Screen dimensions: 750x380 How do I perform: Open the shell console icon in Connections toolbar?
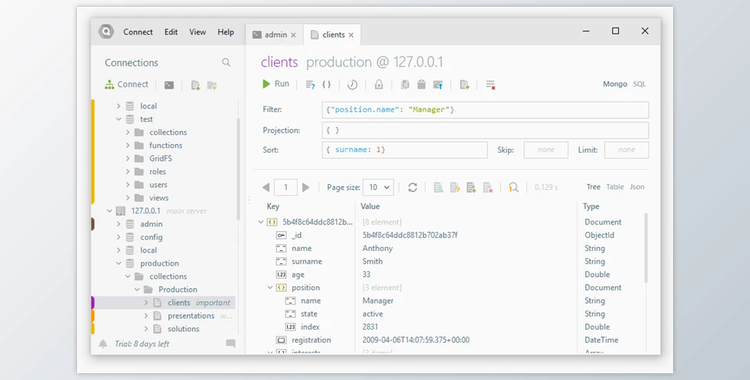tap(169, 85)
